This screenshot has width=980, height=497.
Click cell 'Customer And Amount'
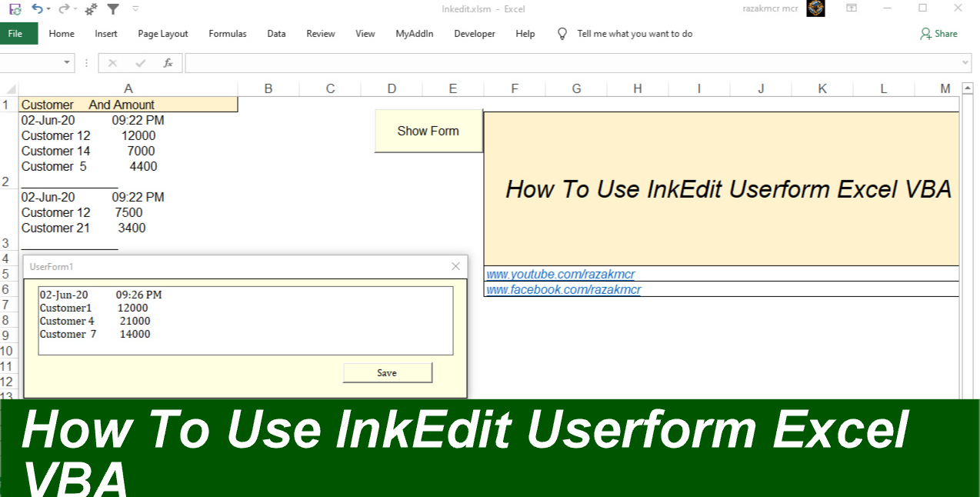(128, 105)
